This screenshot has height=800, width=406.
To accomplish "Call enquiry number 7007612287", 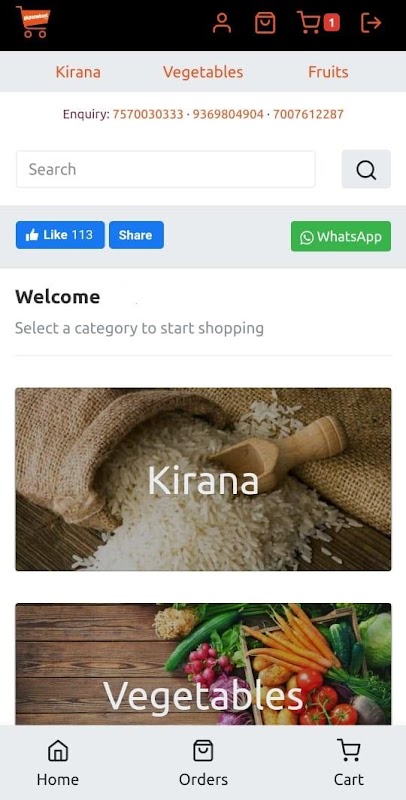I will pyautogui.click(x=308, y=114).
